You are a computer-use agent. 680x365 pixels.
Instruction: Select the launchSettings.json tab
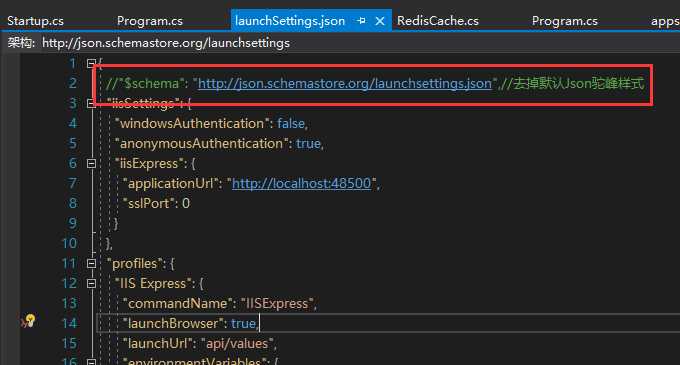(x=290, y=21)
